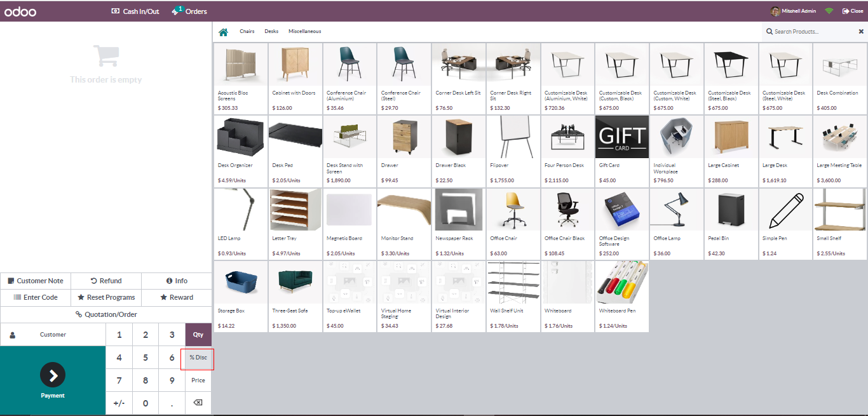Open the Chairs category
The image size is (868, 416).
click(x=247, y=32)
